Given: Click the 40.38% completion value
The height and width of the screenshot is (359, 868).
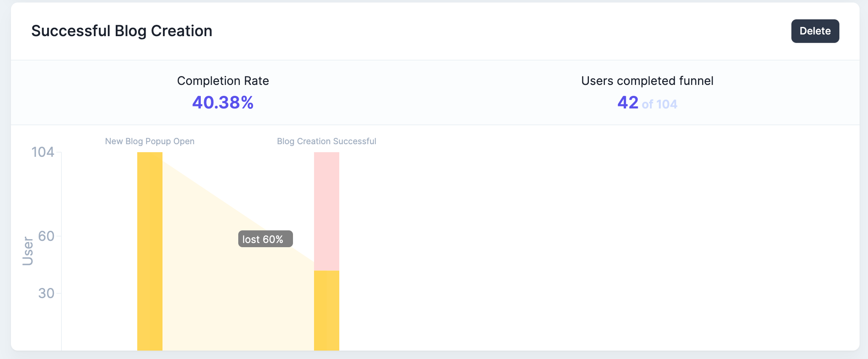Looking at the screenshot, I should click(x=223, y=103).
